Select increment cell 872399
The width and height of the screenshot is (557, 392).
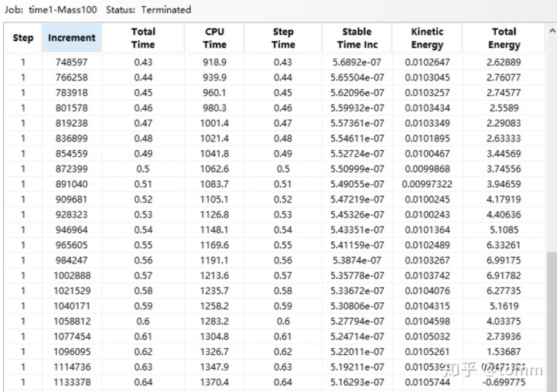(71, 169)
